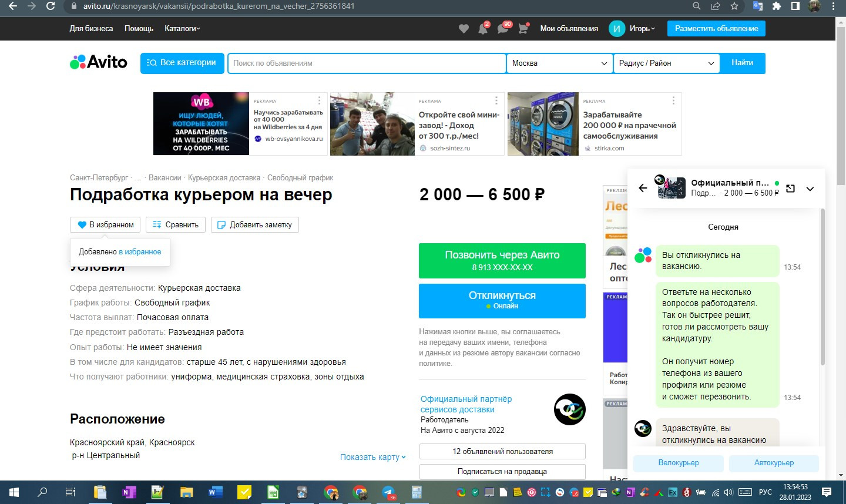Viewport: 846px width, 504px height.
Task: Open Word from the taskbar
Action: 215,492
